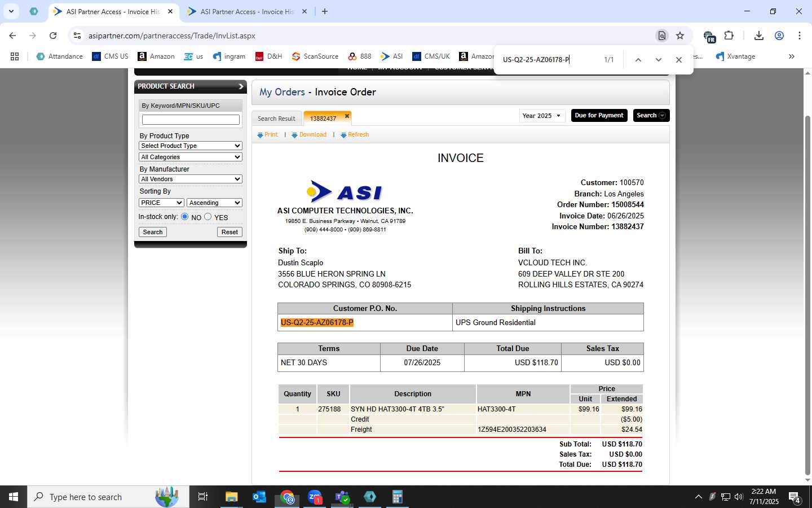This screenshot has height=508, width=812.
Task: Select the In-stock only NO radio button
Action: pos(184,217)
